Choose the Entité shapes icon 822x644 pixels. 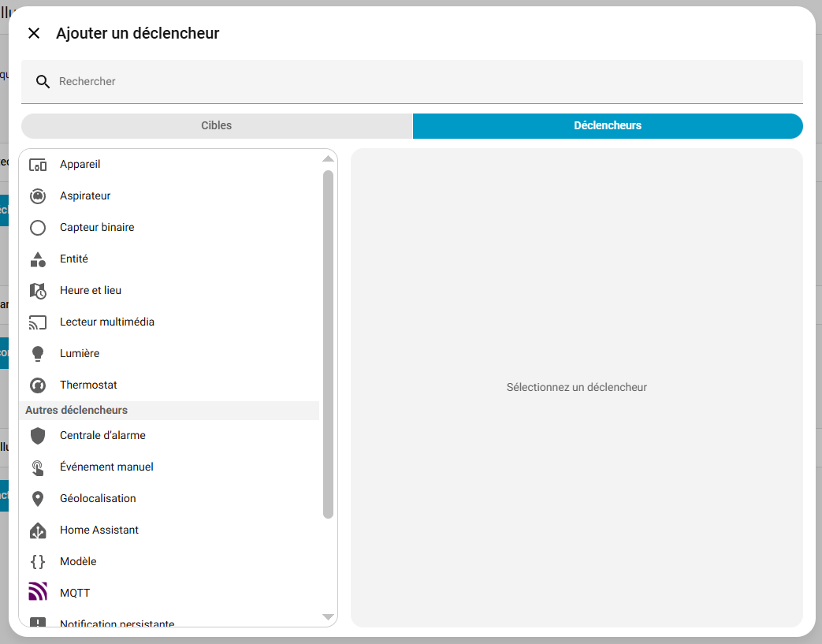coord(38,259)
